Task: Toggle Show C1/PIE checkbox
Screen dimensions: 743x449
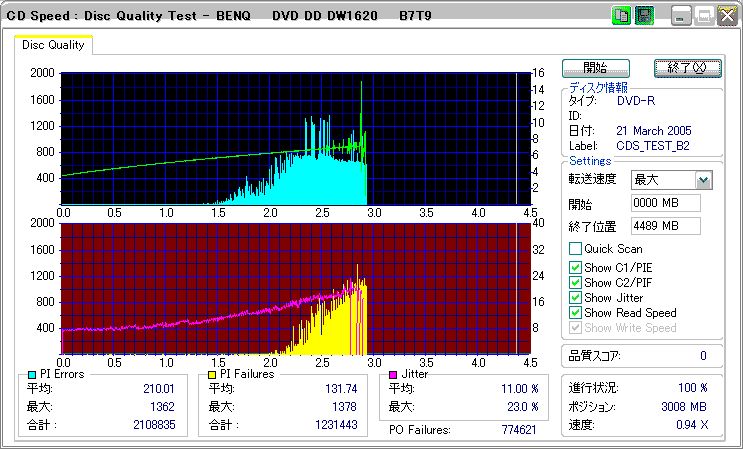Action: (x=575, y=268)
